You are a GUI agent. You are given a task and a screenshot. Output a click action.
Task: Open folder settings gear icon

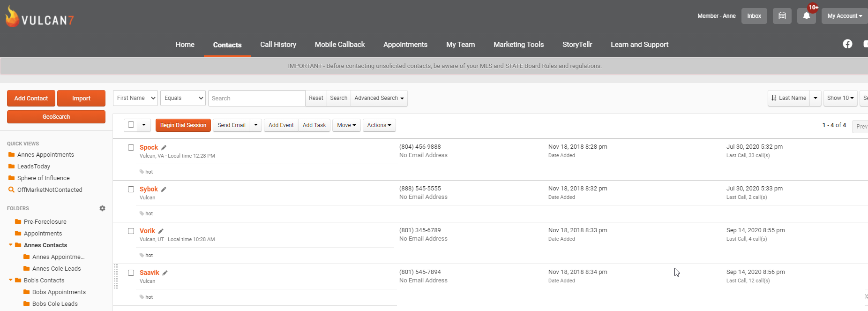tap(102, 208)
